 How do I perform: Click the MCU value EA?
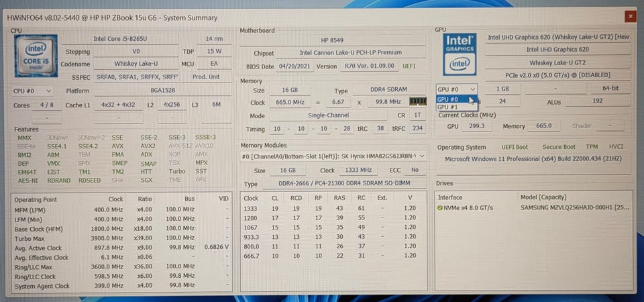tap(214, 64)
